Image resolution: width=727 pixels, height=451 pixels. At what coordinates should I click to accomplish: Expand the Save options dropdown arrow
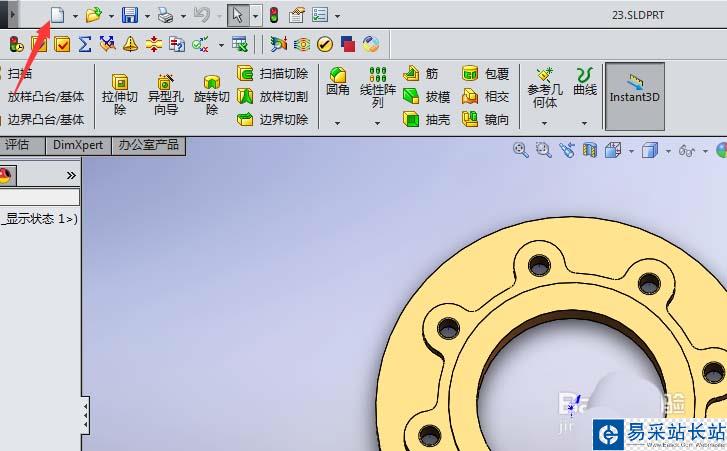(x=147, y=16)
